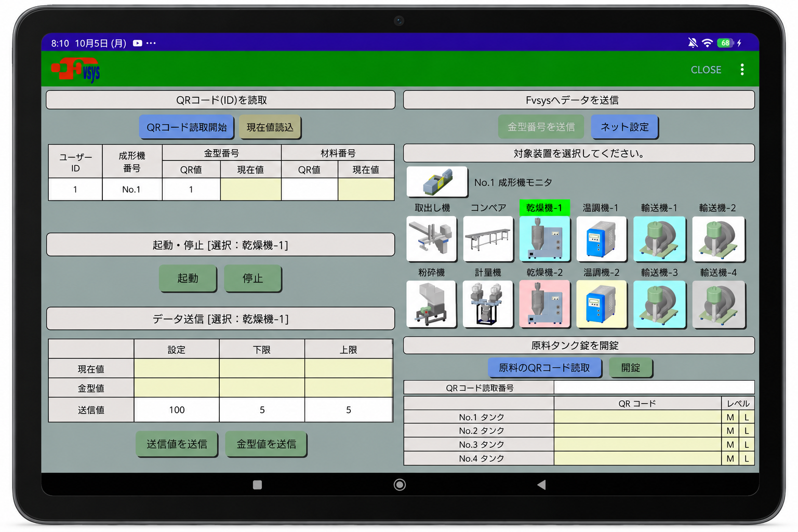Viewport: 798px width, 532px height.
Task: Select L level for No.4 タンク
Action: pyautogui.click(x=747, y=459)
